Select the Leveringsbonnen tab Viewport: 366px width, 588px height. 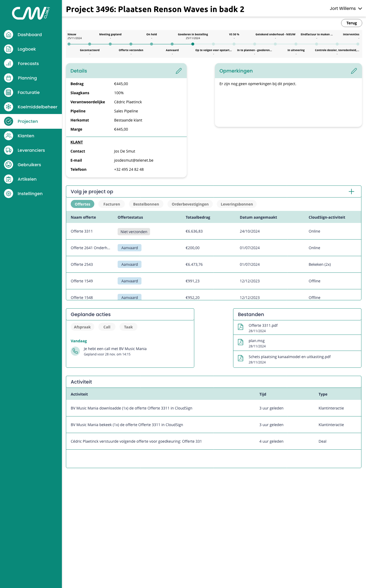click(x=237, y=204)
